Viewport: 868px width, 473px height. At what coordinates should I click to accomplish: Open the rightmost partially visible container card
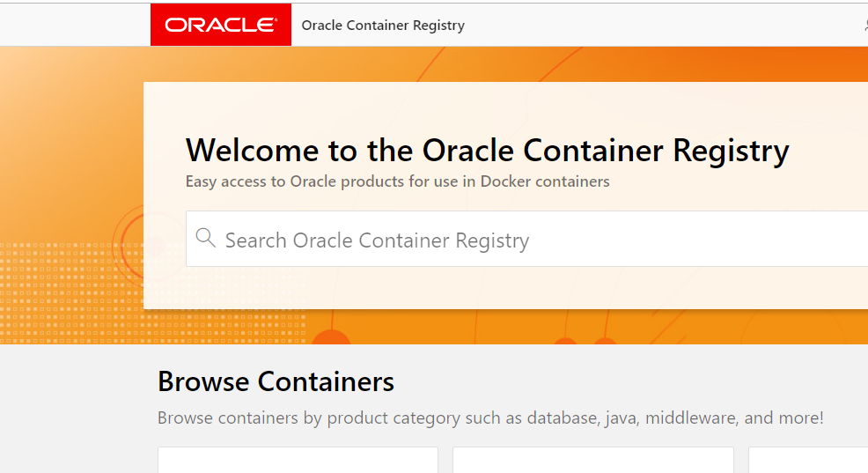807,460
